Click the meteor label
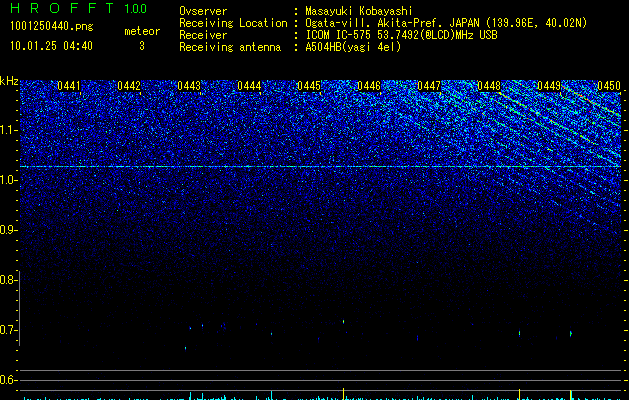Image resolution: width=629 pixels, height=400 pixels. (x=142, y=31)
